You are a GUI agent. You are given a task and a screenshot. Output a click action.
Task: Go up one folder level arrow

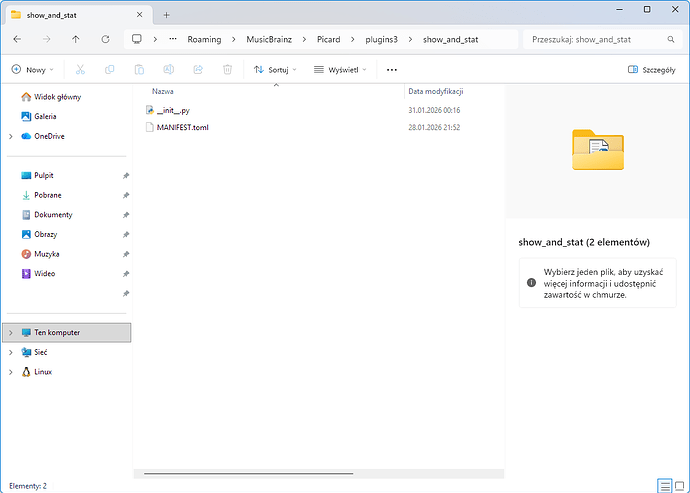[76, 39]
